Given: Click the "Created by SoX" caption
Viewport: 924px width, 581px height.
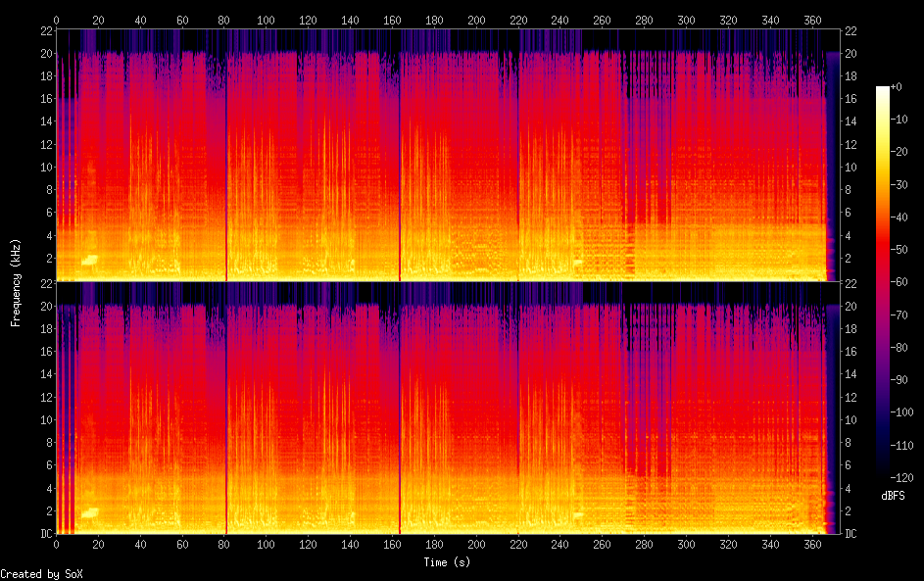Looking at the screenshot, I should click(41, 574).
